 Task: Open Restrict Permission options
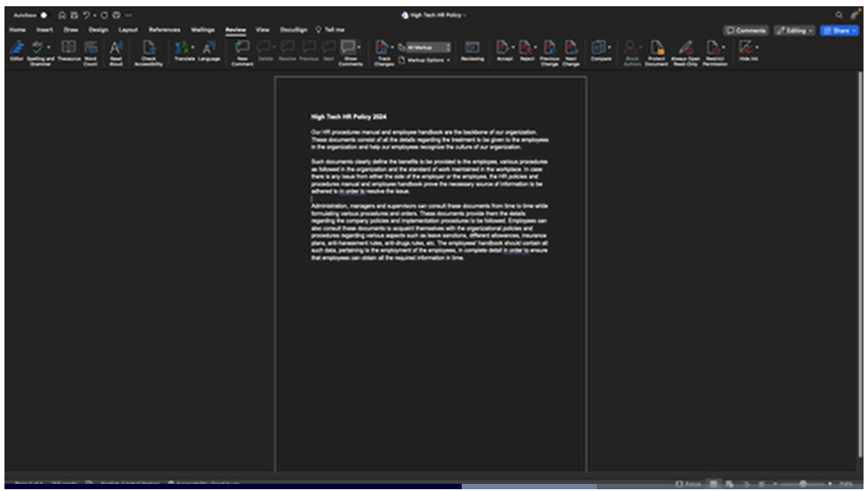pyautogui.click(x=715, y=53)
